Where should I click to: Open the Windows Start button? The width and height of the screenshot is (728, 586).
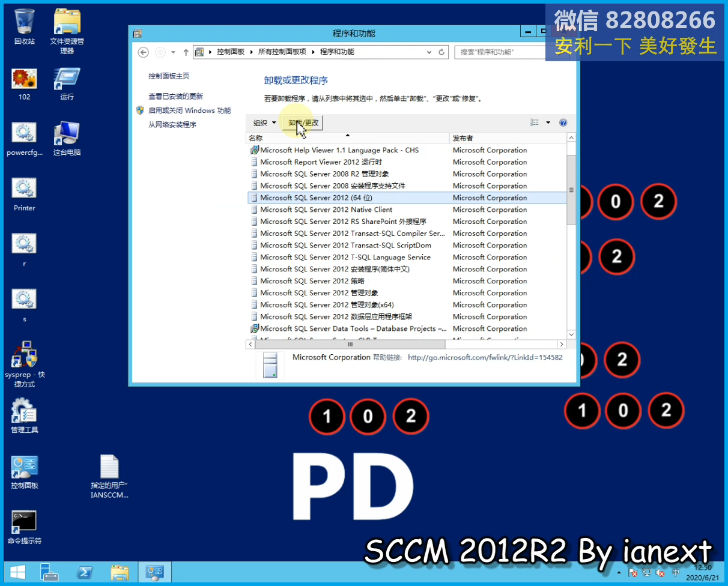click(x=17, y=572)
